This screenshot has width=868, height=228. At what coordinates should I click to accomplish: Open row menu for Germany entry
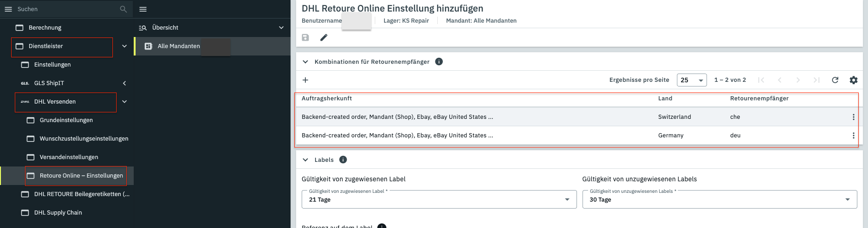click(854, 136)
